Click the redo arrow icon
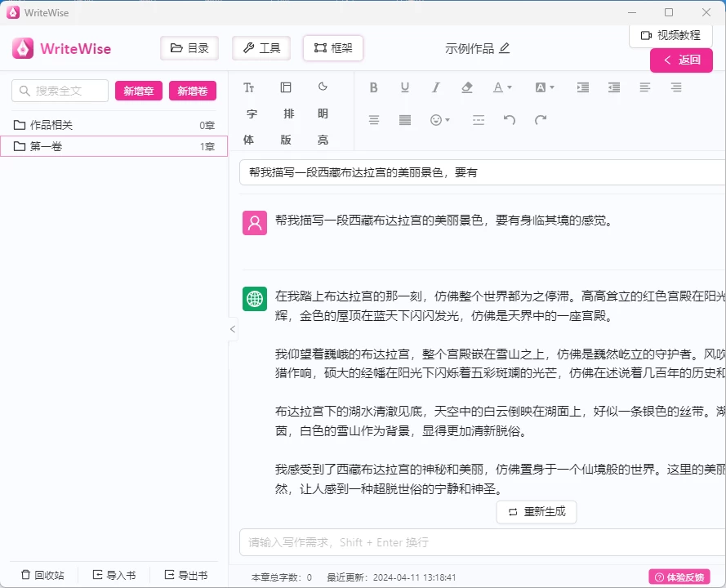The image size is (726, 588). tap(541, 120)
